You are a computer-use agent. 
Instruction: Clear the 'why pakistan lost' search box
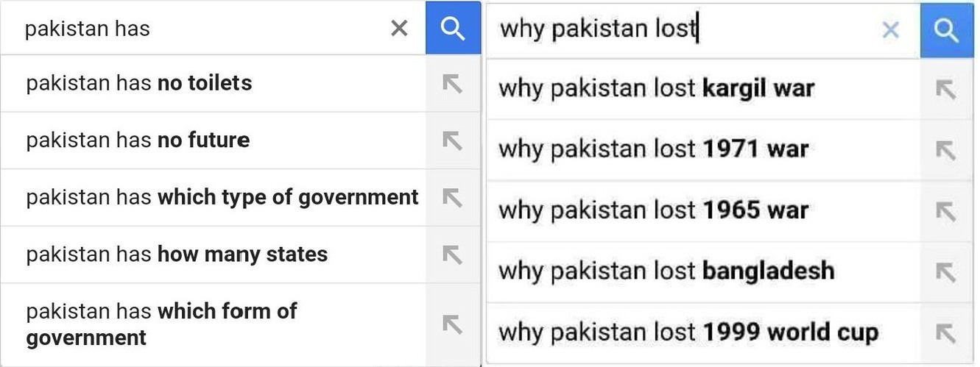tap(890, 30)
